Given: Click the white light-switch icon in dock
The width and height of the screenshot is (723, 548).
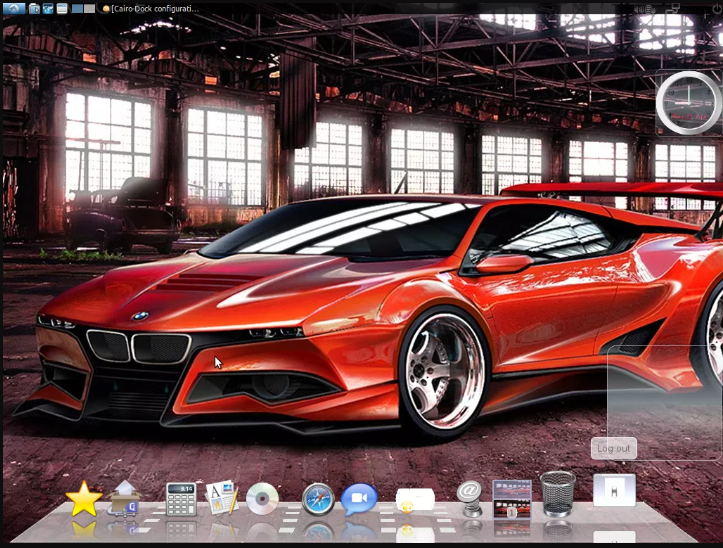Looking at the screenshot, I should (x=614, y=490).
